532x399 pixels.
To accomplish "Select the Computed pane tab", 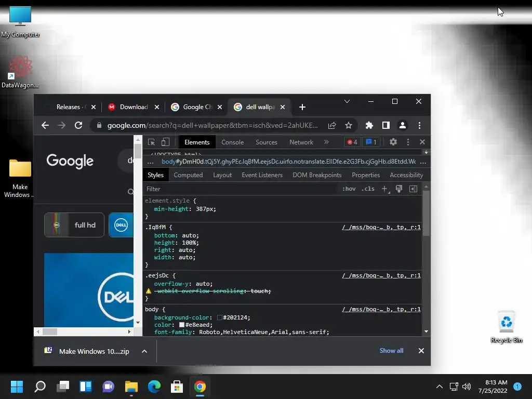I will 188,175.
